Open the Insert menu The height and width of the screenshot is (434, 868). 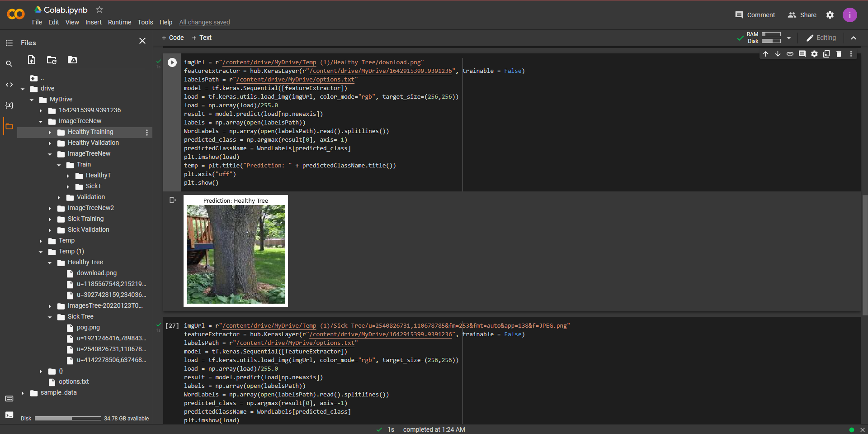[x=94, y=22]
